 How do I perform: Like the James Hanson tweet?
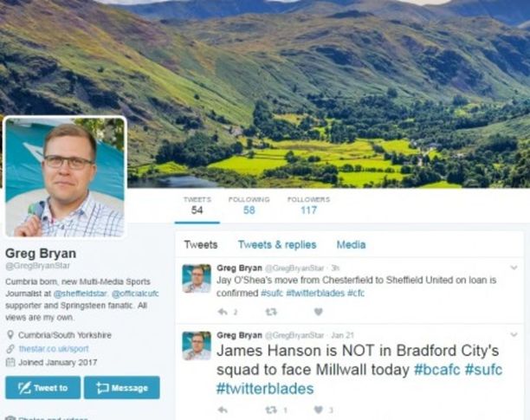(318, 410)
